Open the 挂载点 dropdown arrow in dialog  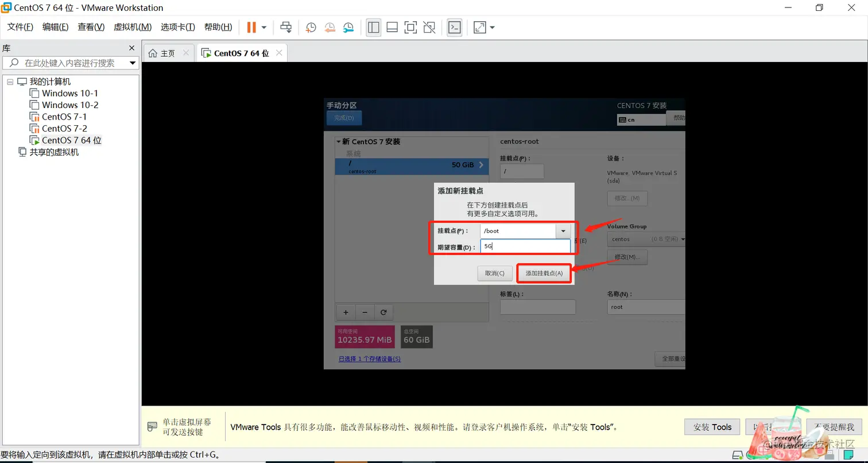tap(563, 231)
